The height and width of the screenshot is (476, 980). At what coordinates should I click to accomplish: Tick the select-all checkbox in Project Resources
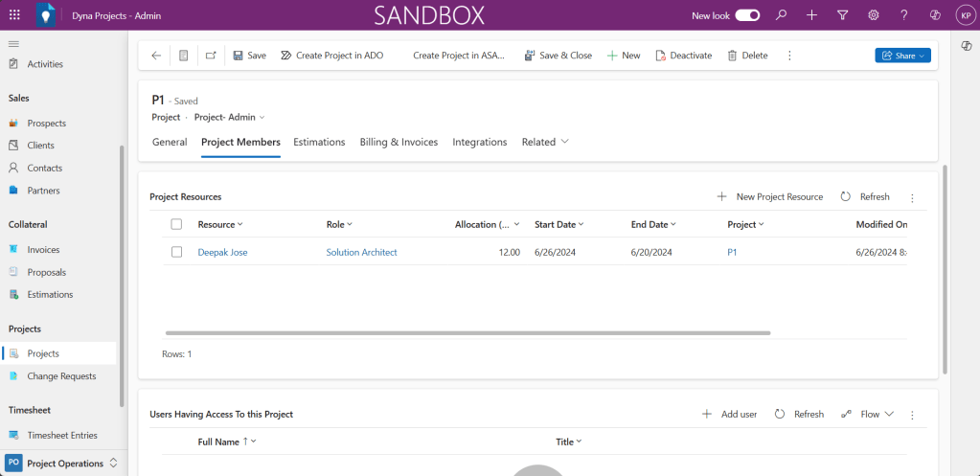click(x=176, y=224)
